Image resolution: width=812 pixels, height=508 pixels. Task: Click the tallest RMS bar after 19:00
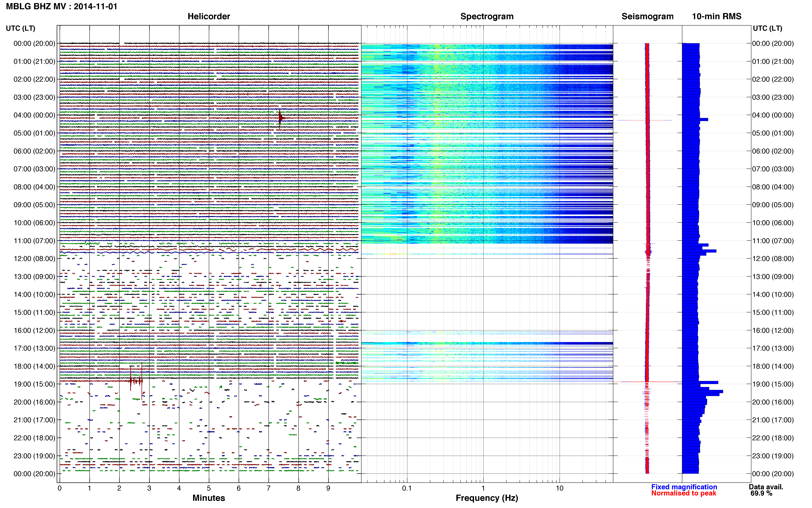(x=703, y=391)
